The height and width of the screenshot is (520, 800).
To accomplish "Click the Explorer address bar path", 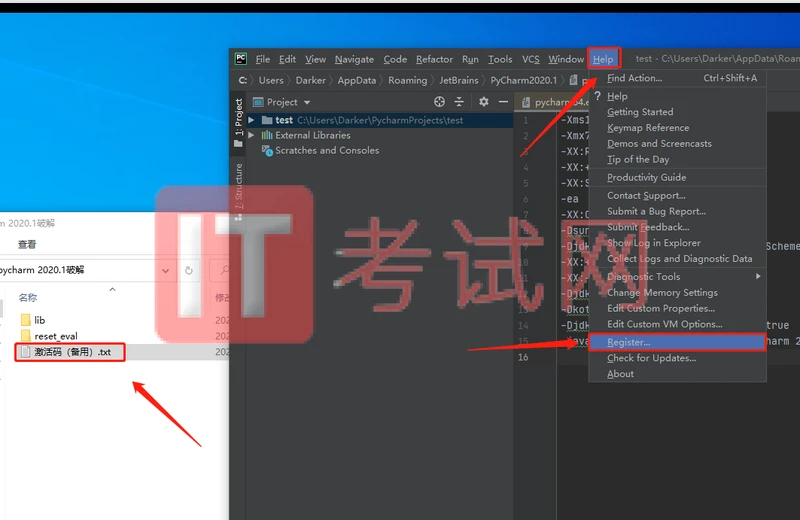I will point(42,270).
